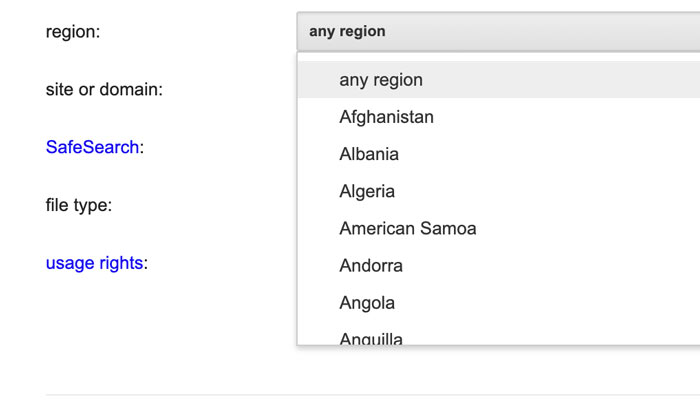Click the "region:" field label

point(73,31)
